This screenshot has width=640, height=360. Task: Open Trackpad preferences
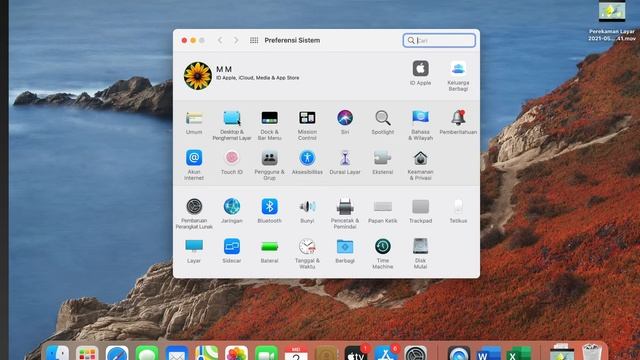[420, 211]
